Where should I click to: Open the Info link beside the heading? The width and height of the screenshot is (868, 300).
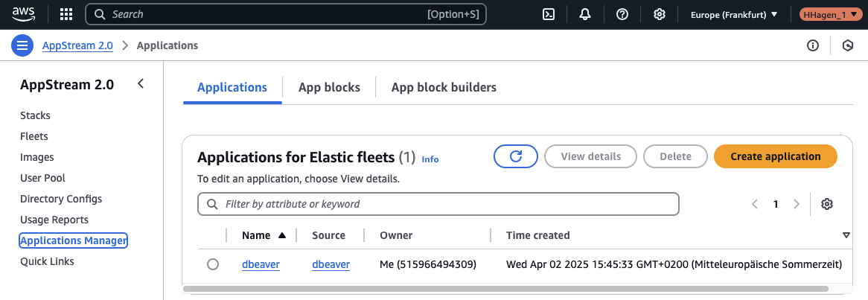430,159
